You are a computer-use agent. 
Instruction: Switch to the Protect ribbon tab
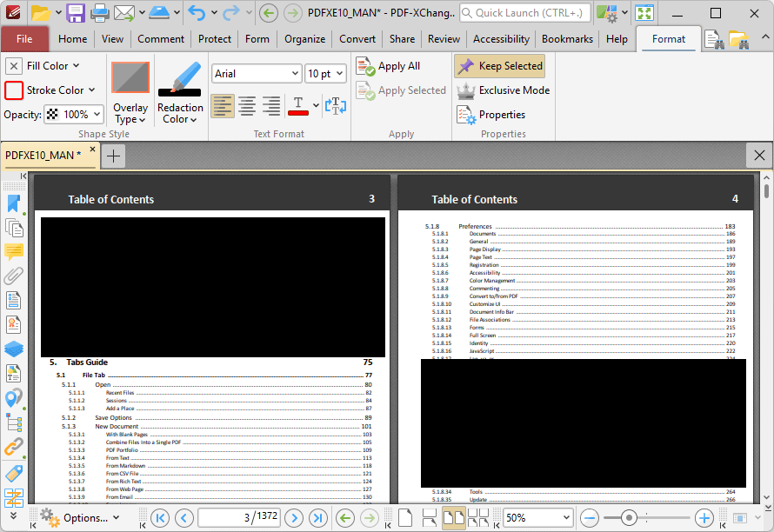(215, 39)
